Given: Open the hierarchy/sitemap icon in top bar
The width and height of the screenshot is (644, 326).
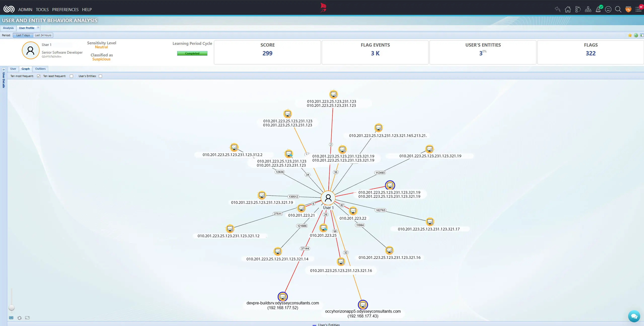Looking at the screenshot, I should [588, 9].
